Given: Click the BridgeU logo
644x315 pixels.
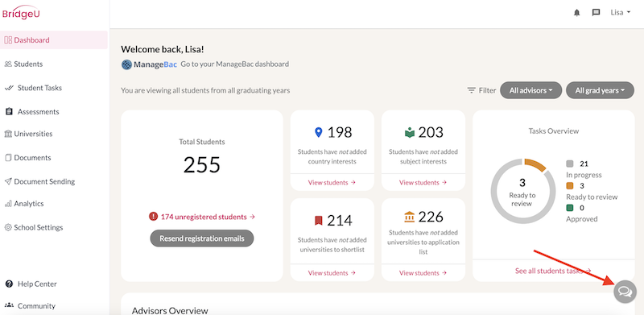Looking at the screenshot, I should (x=22, y=13).
